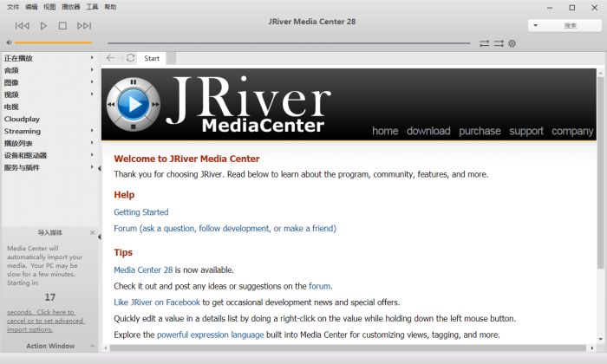Close the 导入媒体 import panel
Image resolution: width=607 pixels, height=364 pixels.
tap(92, 232)
